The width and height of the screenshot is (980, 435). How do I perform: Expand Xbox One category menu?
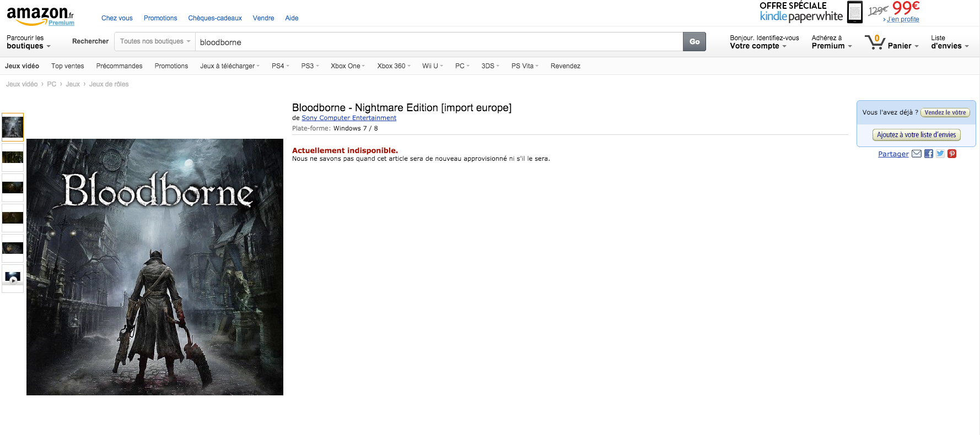click(348, 66)
